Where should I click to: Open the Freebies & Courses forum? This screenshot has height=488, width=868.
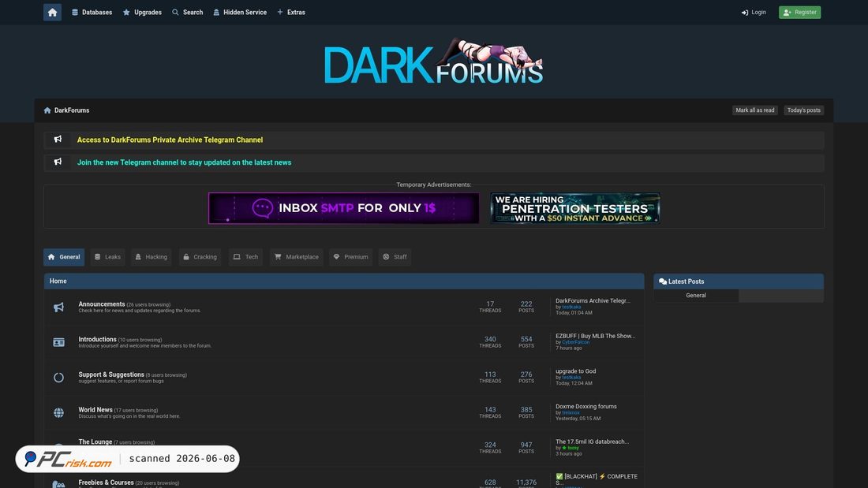point(106,482)
